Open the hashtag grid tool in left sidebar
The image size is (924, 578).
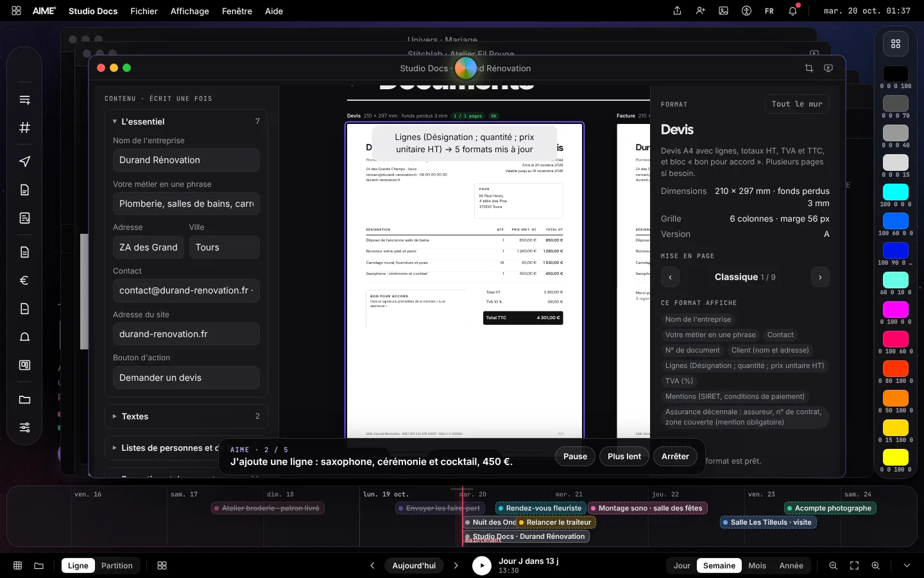tap(24, 127)
